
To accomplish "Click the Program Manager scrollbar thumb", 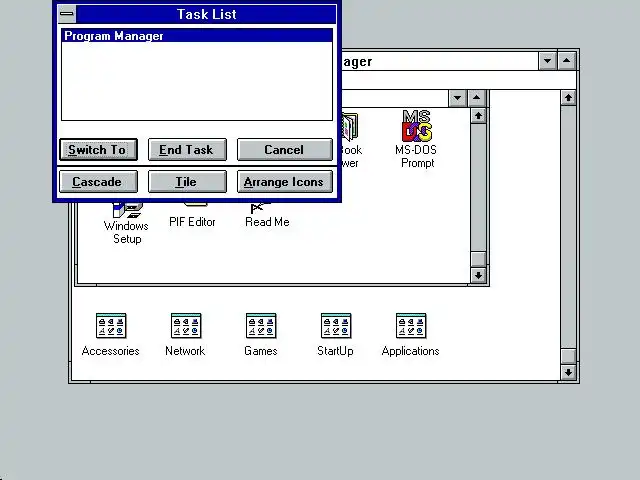I will coord(568,356).
